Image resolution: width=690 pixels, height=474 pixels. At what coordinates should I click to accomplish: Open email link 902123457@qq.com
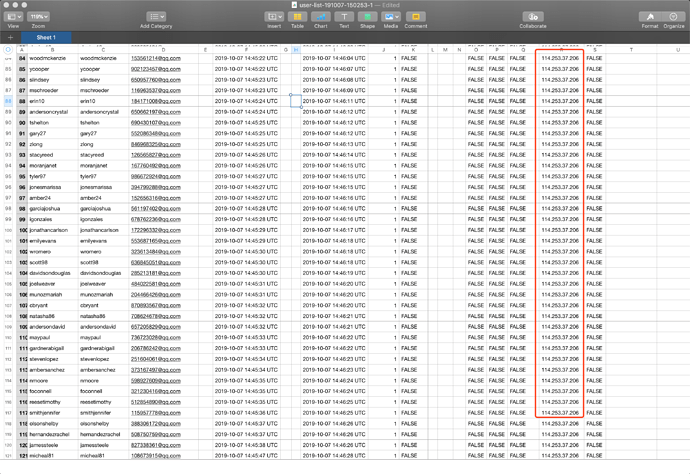point(156,69)
